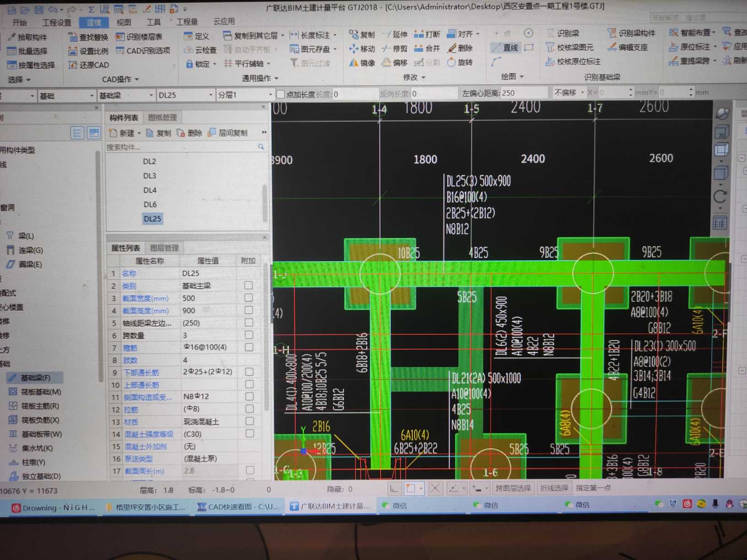This screenshot has width=747, height=560.
Task: Click the 合并 merge tool
Action: coord(427,48)
